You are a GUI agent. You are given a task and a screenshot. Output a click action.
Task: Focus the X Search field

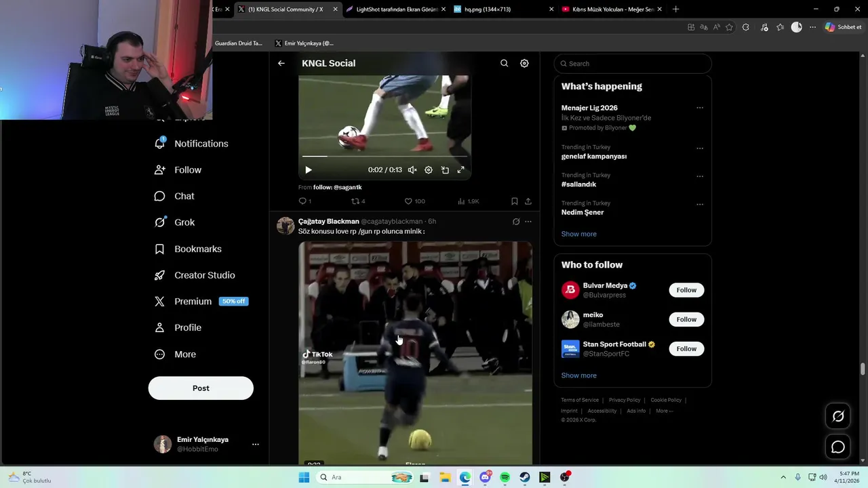click(x=633, y=64)
